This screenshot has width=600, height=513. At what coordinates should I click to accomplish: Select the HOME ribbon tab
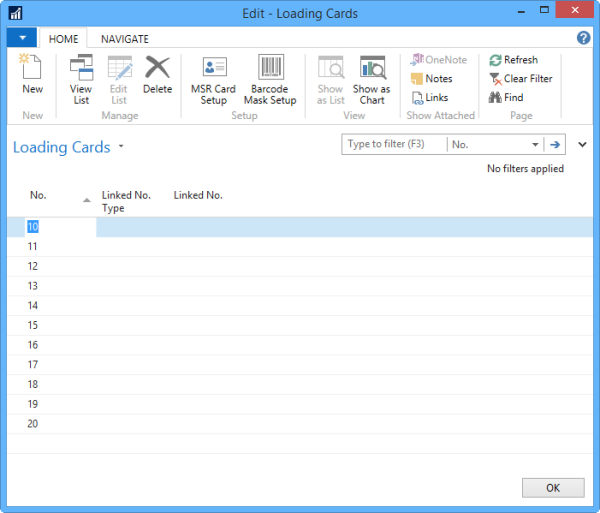pos(63,39)
